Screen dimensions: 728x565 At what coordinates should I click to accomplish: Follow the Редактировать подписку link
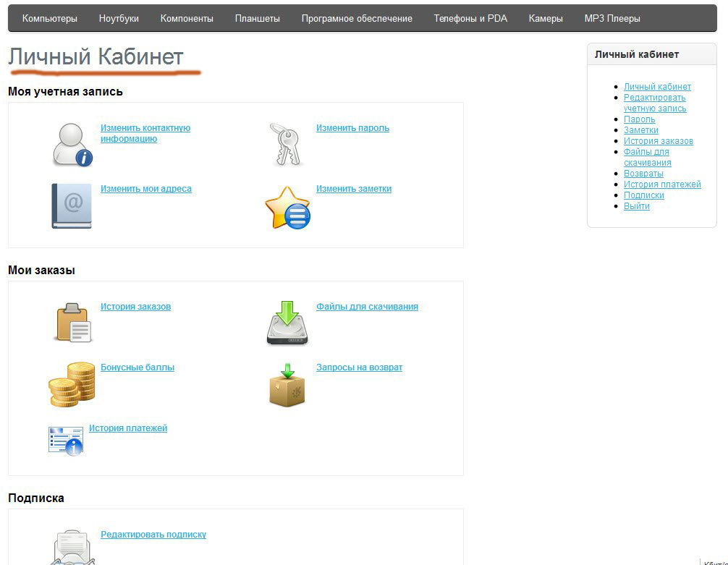pos(153,535)
